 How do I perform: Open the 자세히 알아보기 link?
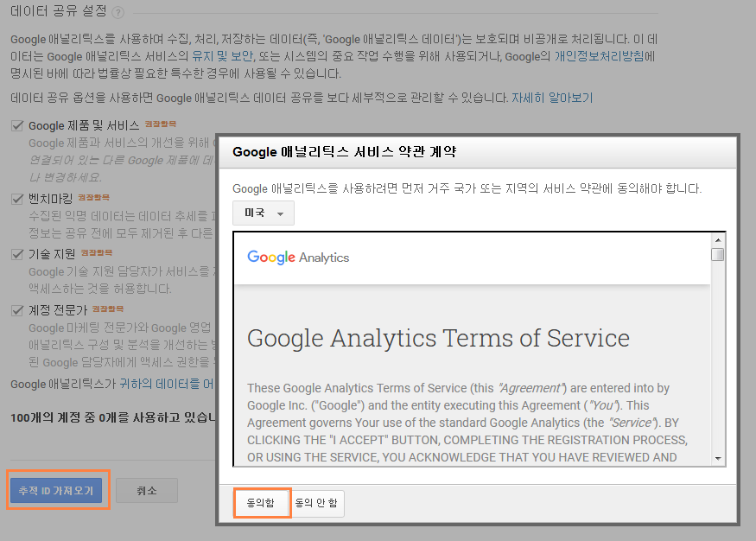pyautogui.click(x=552, y=98)
